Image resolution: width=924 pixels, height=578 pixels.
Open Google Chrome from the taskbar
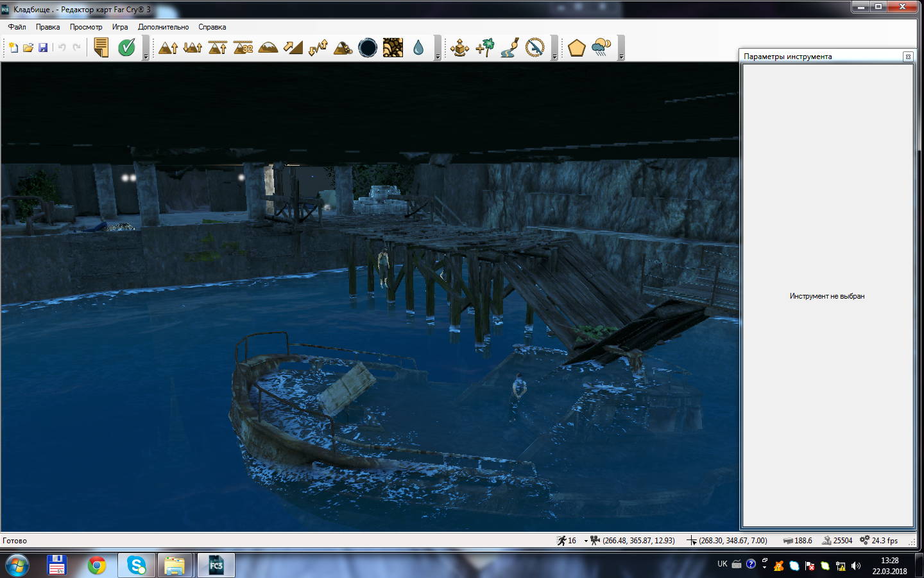[x=97, y=565]
